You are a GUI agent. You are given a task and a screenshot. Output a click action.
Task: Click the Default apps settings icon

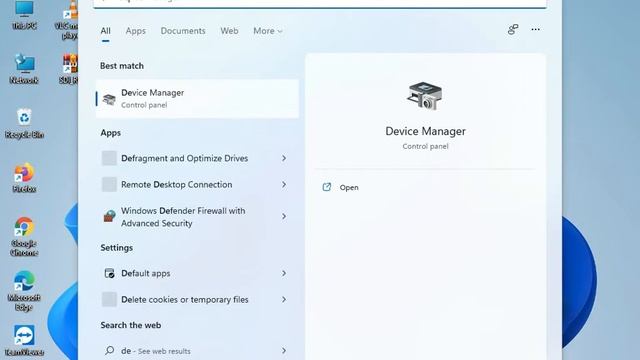[x=109, y=273]
